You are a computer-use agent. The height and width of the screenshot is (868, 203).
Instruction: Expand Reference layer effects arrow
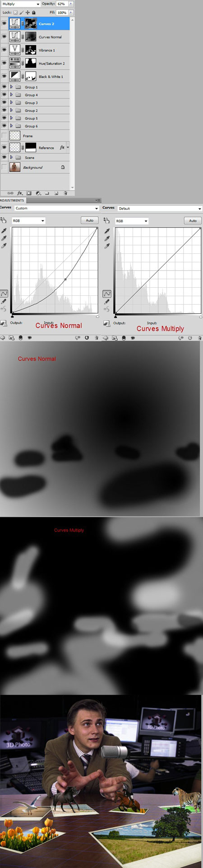tap(68, 148)
